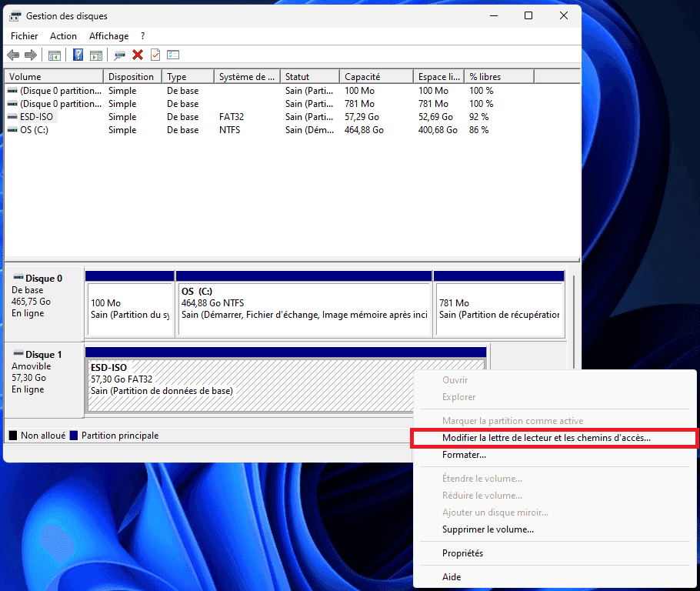Sort by the Volume column header

click(54, 77)
